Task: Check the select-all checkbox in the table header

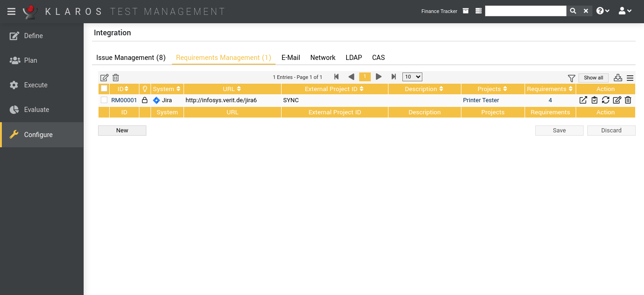Action: [104, 88]
